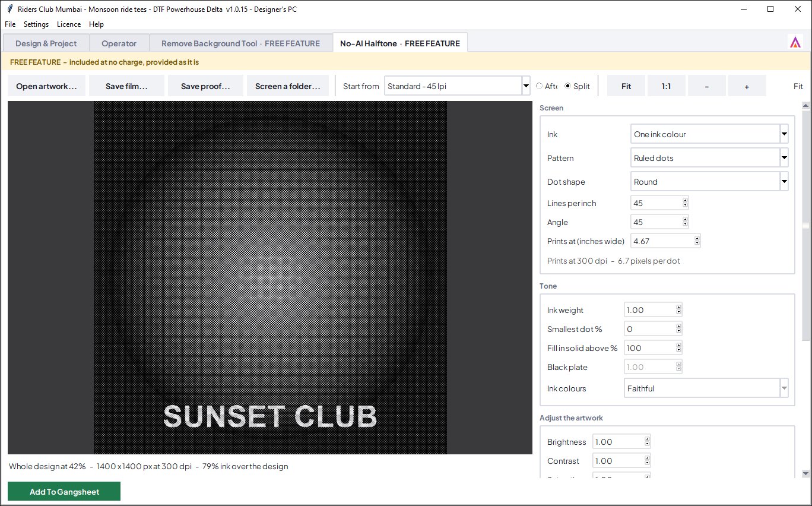Click the Fit zoom button

[x=626, y=86]
